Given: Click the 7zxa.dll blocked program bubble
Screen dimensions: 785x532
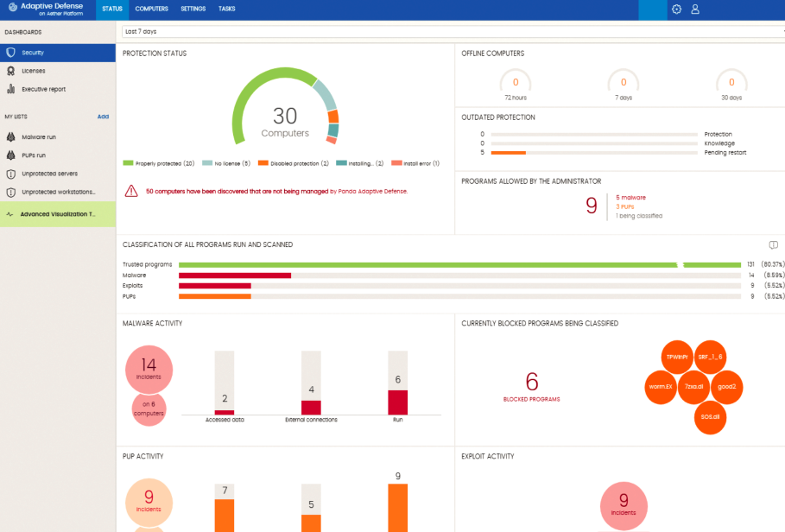Looking at the screenshot, I should (x=693, y=386).
